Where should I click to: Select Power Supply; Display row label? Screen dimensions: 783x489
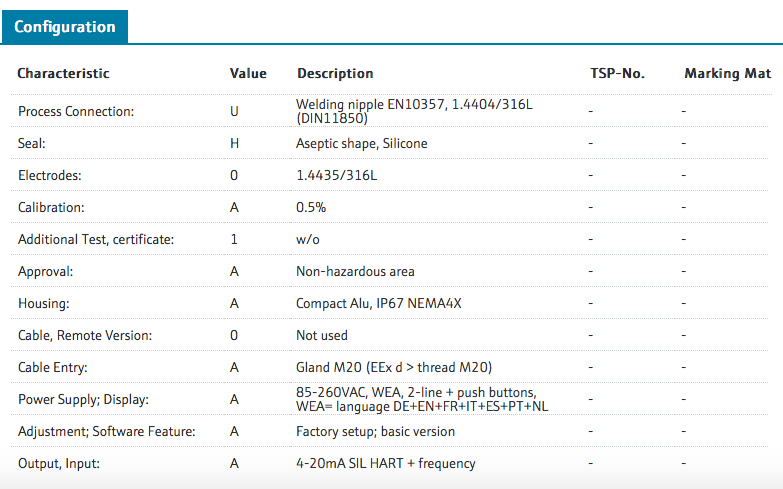[x=83, y=400]
